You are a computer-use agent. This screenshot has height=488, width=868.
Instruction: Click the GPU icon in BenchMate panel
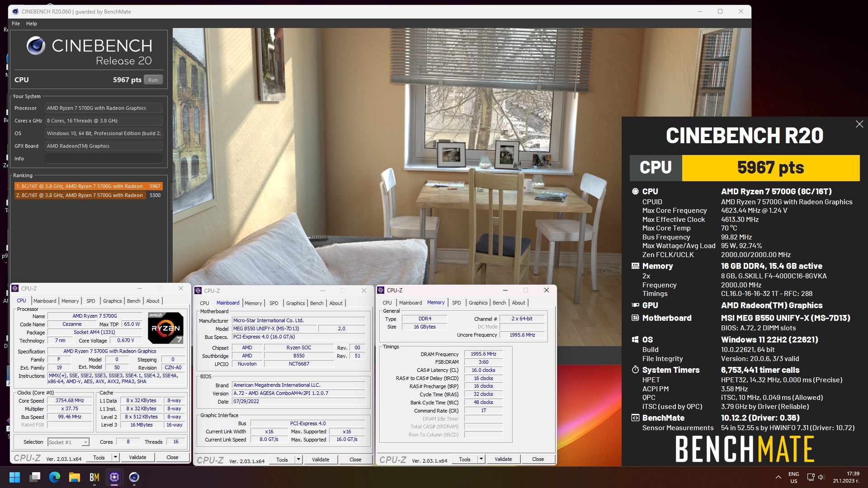point(635,305)
